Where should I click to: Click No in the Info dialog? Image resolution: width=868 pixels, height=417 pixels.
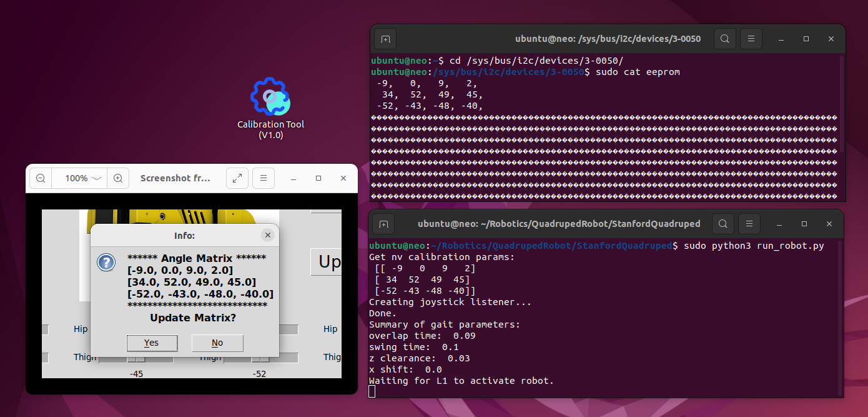[x=217, y=343]
